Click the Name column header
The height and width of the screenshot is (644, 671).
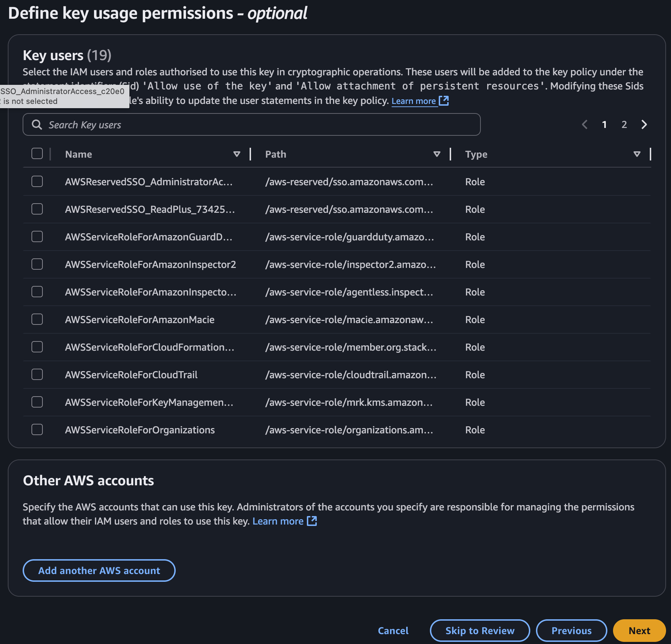click(78, 154)
